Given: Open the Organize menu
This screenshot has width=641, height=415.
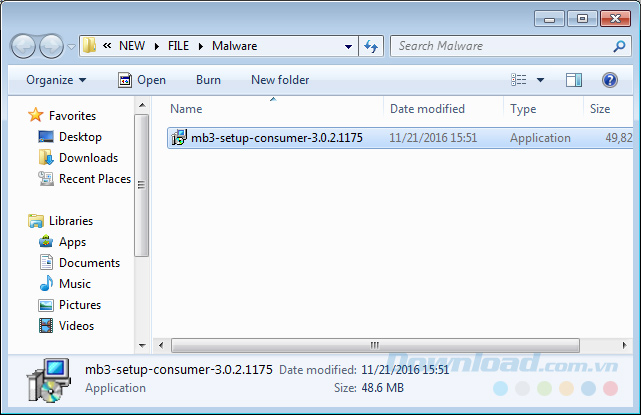Looking at the screenshot, I should [56, 80].
